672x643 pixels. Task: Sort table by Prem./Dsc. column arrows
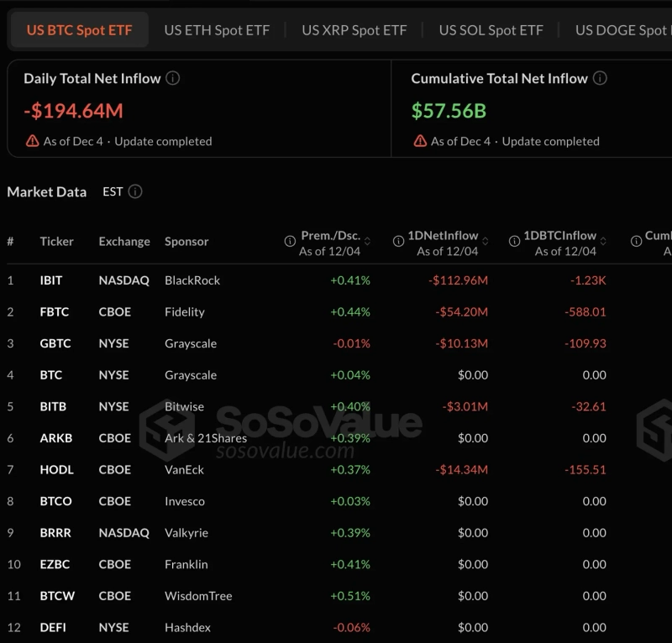(367, 242)
